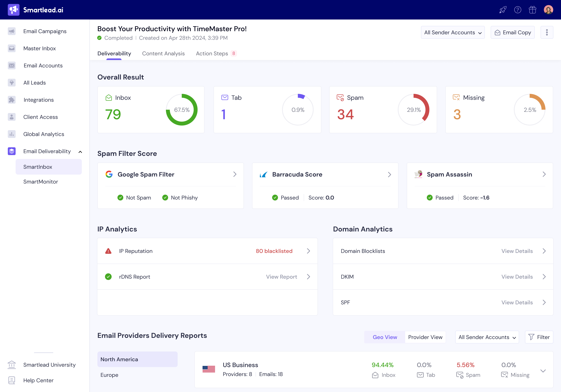Open the user profile avatar
Screen dimensions: 561x392
[x=548, y=10]
